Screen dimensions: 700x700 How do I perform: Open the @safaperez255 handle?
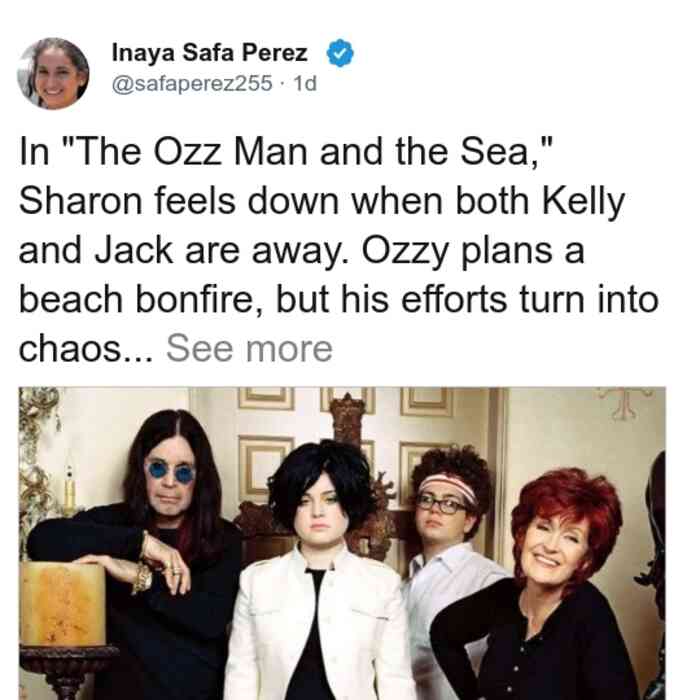pyautogui.click(x=192, y=83)
